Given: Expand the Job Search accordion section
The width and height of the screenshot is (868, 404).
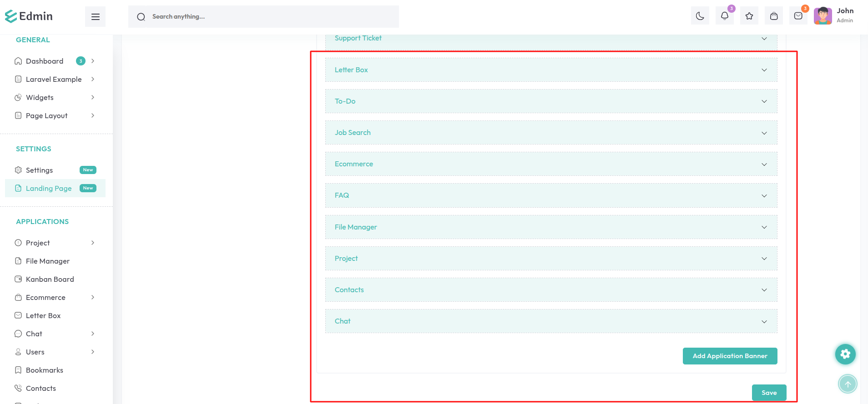Looking at the screenshot, I should click(x=551, y=133).
